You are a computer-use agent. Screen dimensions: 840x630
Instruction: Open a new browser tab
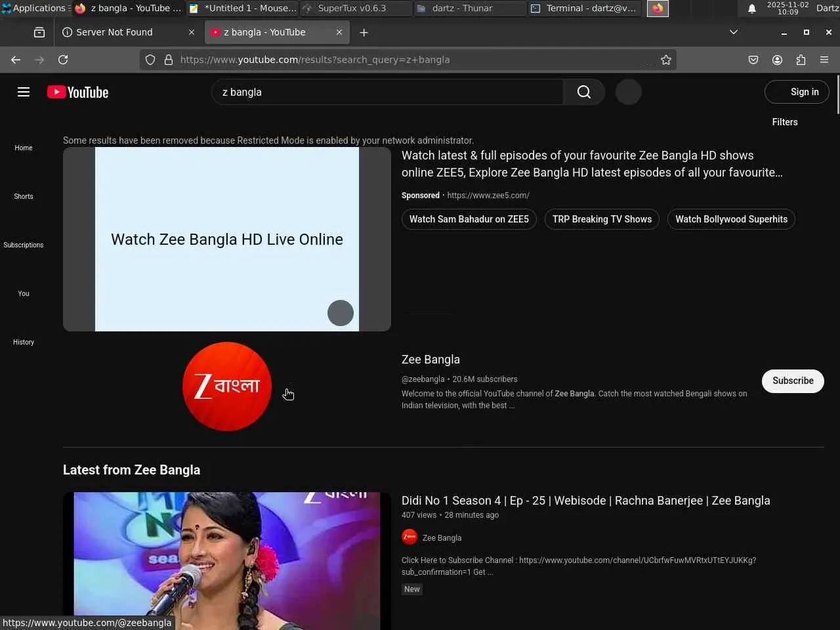coord(364,32)
